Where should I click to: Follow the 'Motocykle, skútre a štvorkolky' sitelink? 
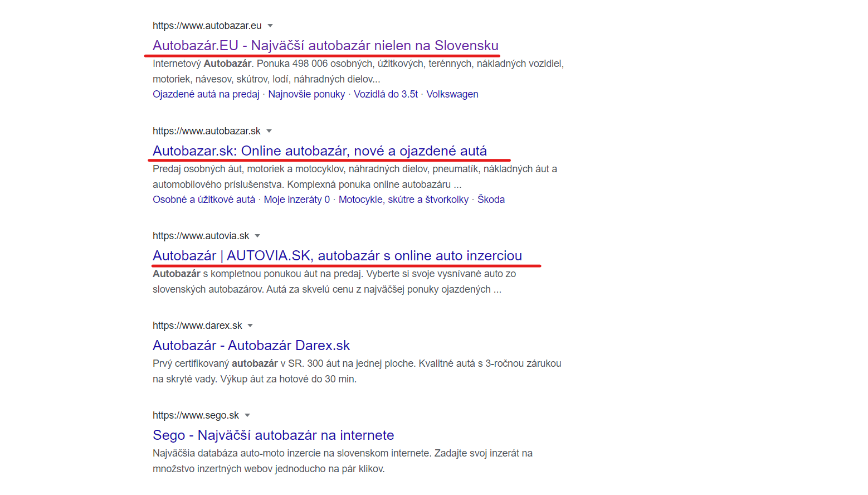coord(403,200)
